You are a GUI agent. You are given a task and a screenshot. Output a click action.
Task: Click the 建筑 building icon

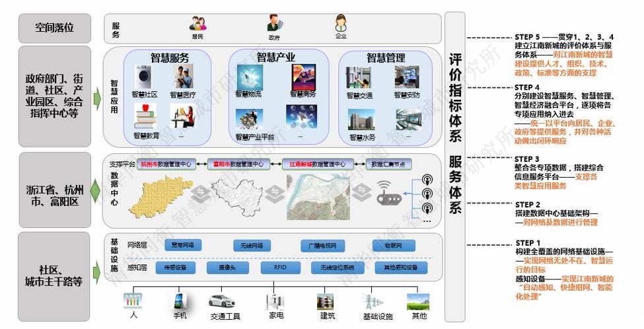[325, 301]
